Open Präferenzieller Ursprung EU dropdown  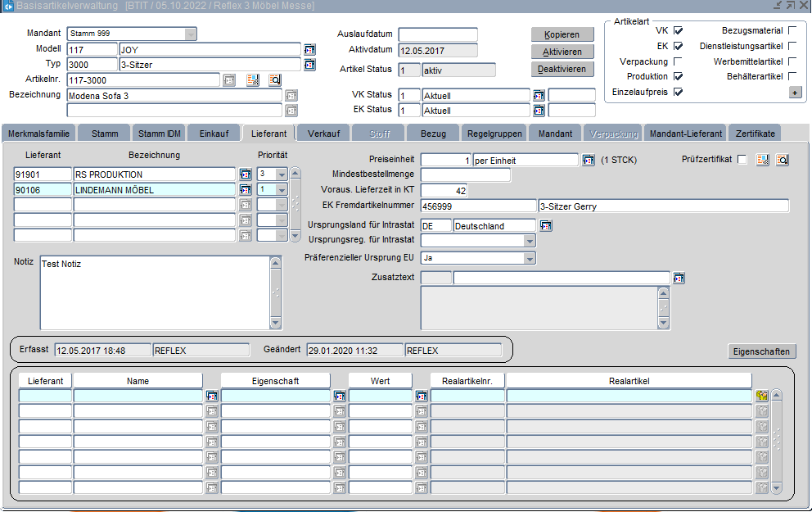point(530,258)
